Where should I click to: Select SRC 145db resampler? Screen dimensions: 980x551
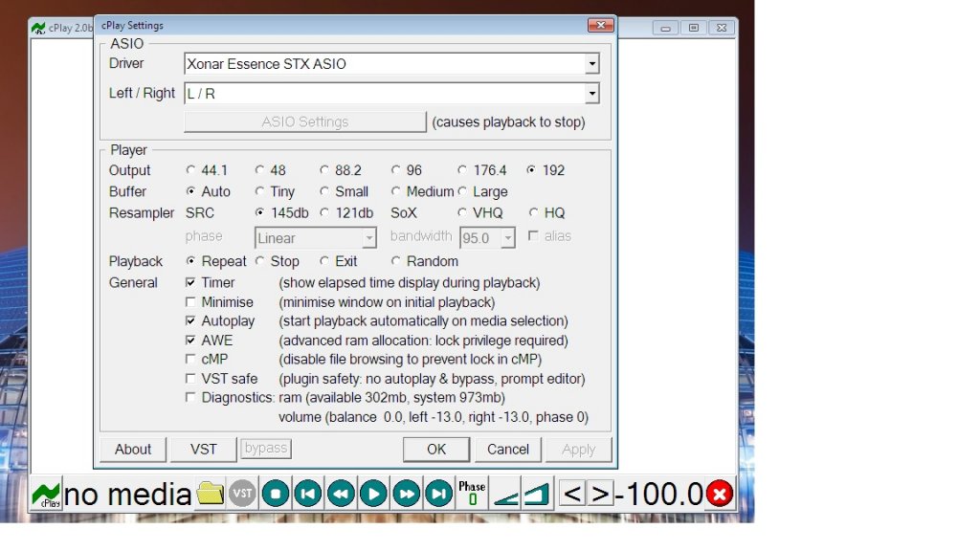tap(282, 212)
